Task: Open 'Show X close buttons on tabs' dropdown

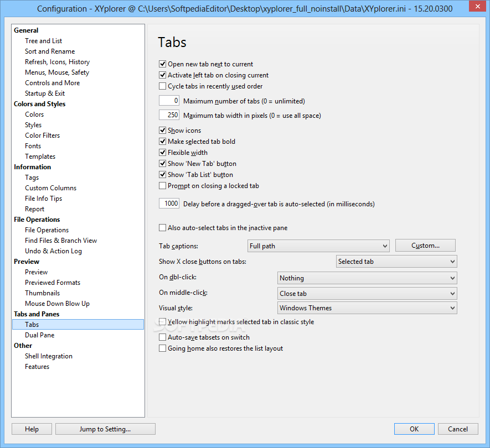Action: (x=396, y=261)
